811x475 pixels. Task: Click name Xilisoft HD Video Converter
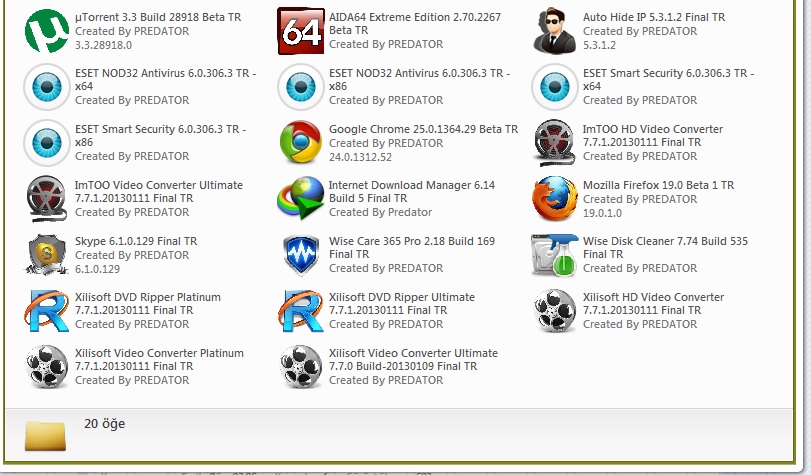pos(653,297)
